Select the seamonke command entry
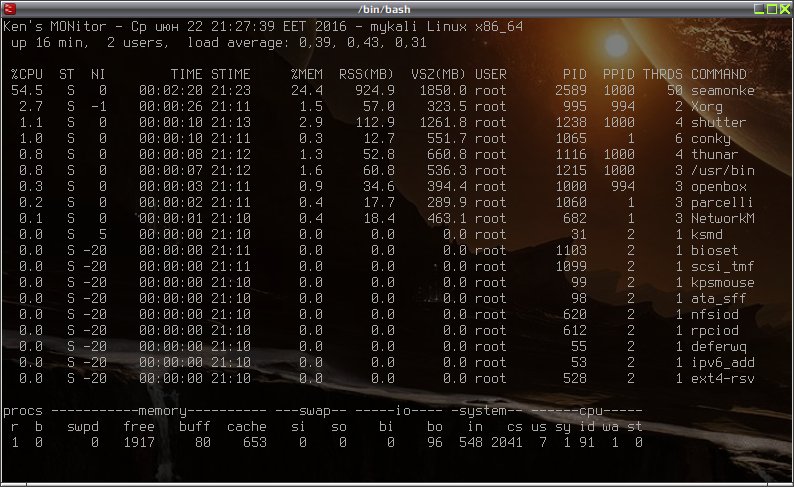794x487 pixels. (723, 91)
